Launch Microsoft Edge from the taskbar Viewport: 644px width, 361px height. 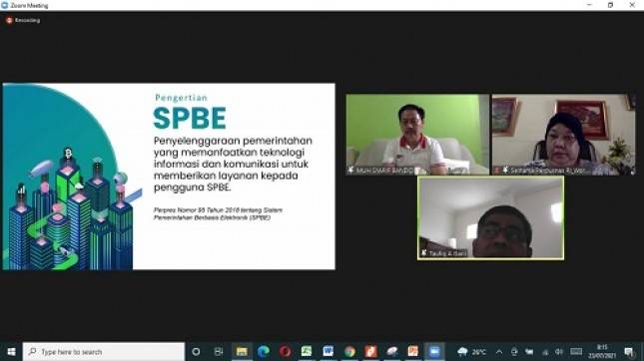[x=264, y=352]
